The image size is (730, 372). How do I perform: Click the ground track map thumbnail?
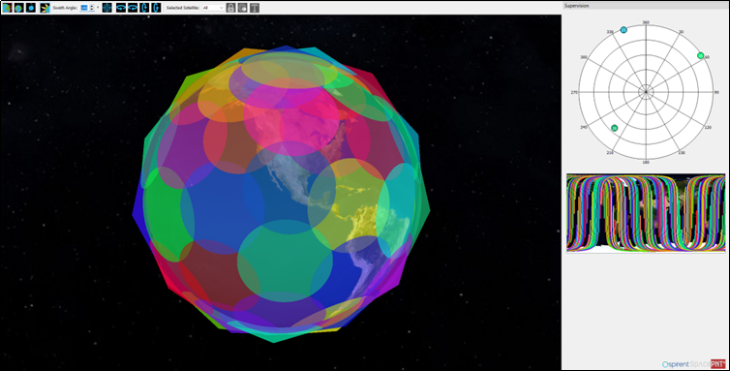(646, 213)
